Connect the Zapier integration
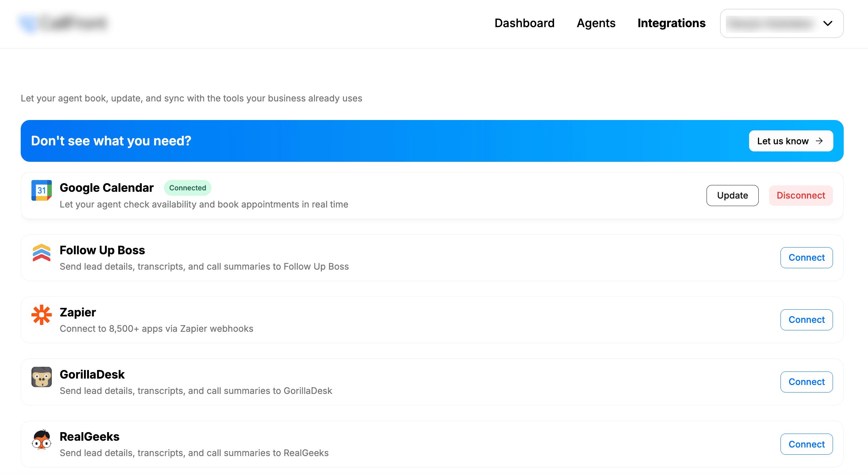 tap(807, 320)
